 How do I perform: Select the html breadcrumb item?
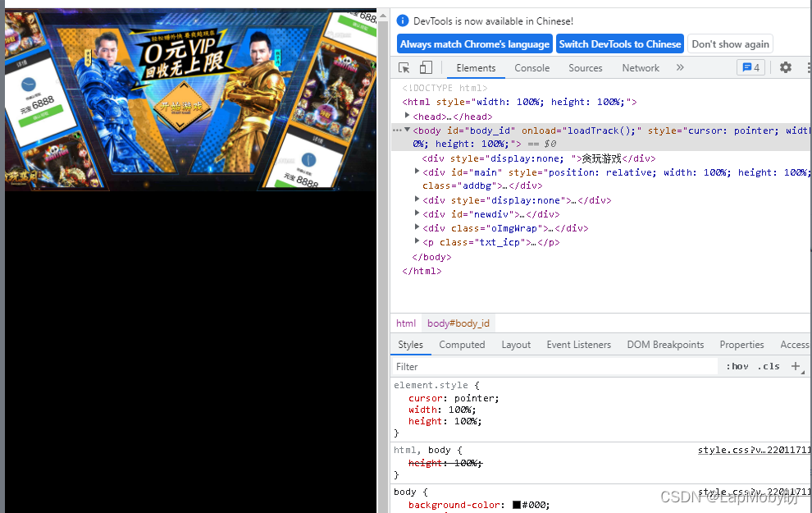406,323
